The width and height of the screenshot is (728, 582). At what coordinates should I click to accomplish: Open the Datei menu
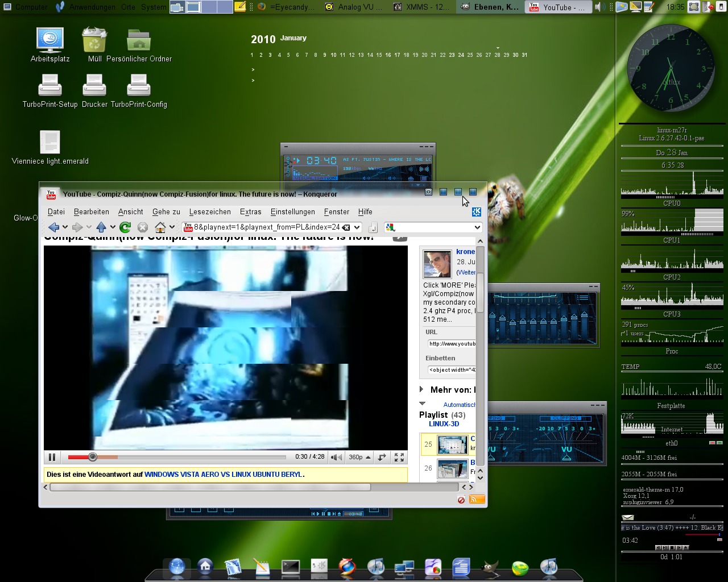[56, 211]
